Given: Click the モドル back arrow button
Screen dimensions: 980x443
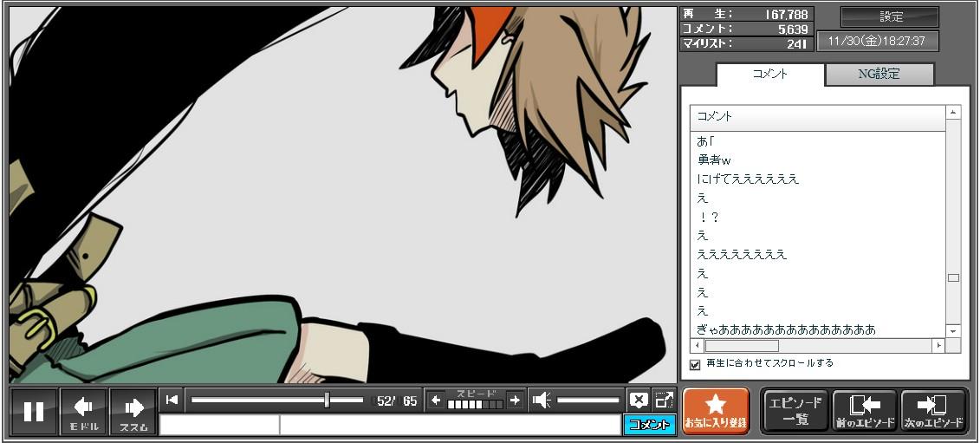Looking at the screenshot, I should click(84, 411).
